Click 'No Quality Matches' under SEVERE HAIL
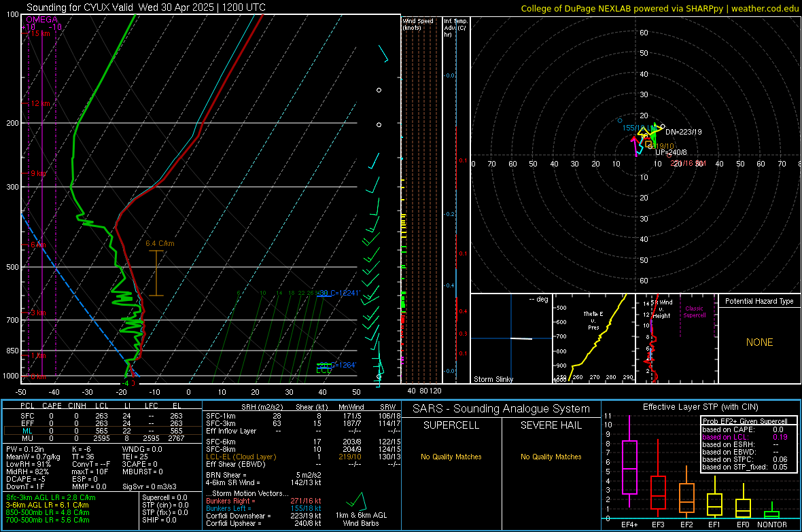 (x=551, y=457)
